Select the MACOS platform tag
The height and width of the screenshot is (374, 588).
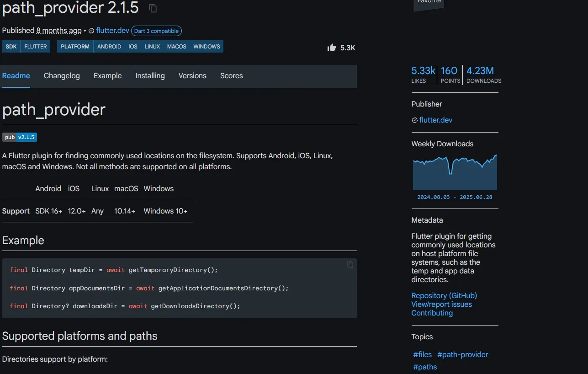pyautogui.click(x=177, y=47)
